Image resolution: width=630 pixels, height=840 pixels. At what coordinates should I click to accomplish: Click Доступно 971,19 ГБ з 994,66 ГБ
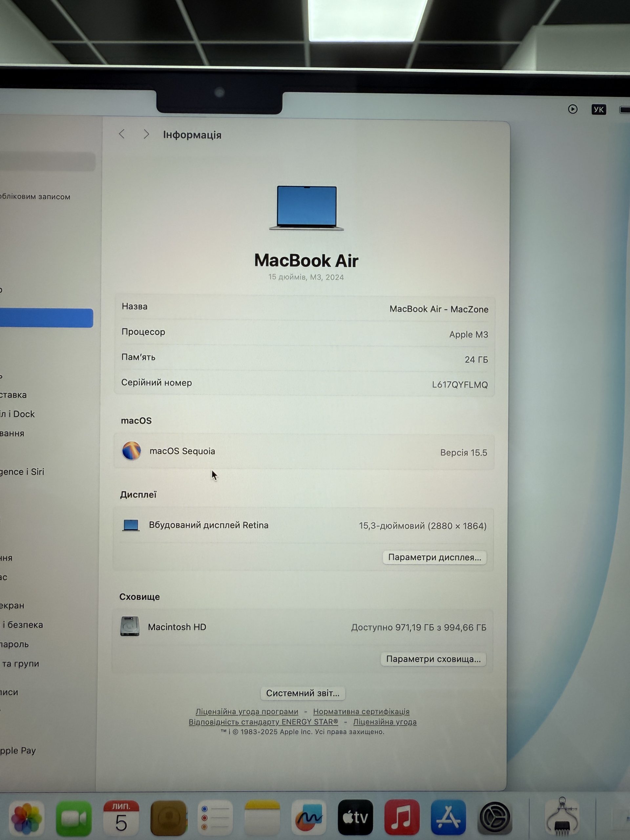[x=418, y=627]
